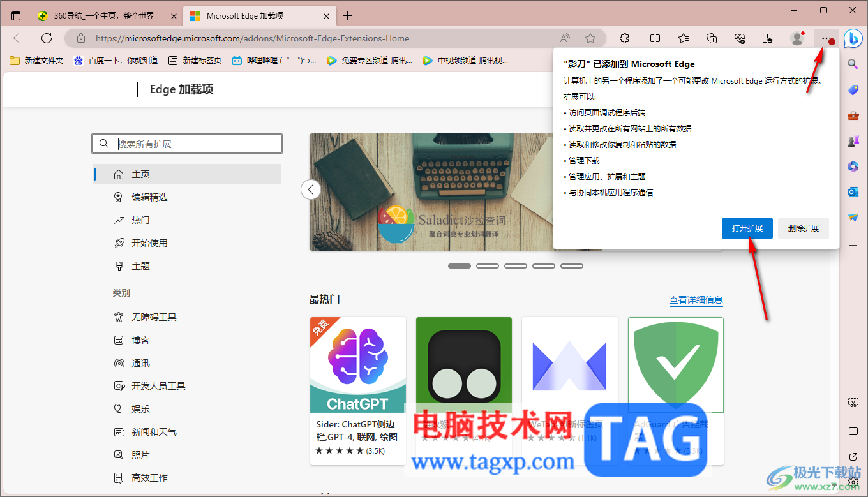Open the 新建标签页 bookmark
Image resolution: width=868 pixels, height=497 pixels.
[195, 61]
